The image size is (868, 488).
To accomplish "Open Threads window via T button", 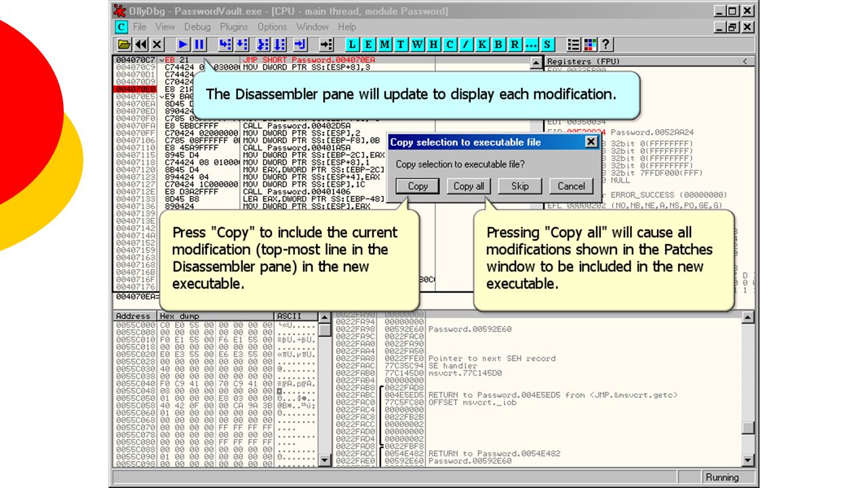I will (401, 45).
